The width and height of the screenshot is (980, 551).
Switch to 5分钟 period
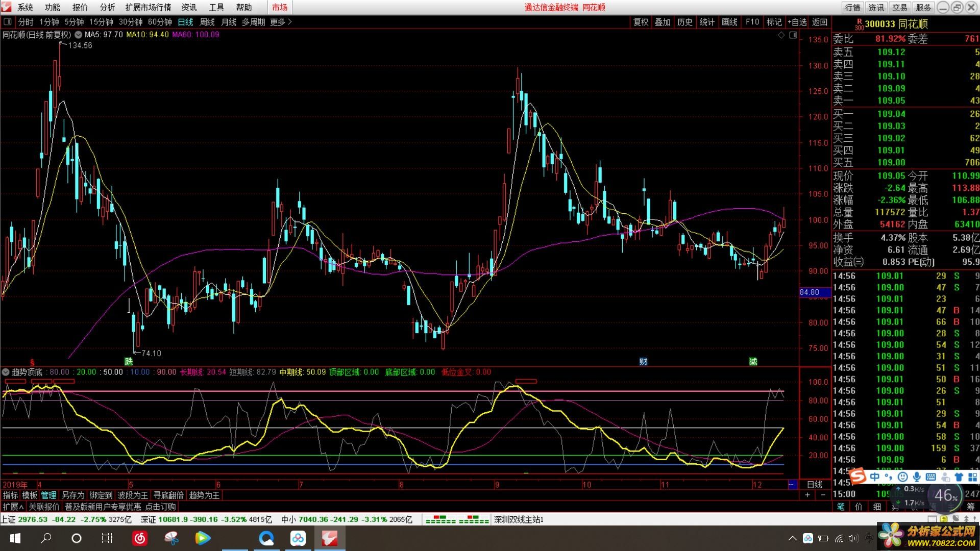74,22
